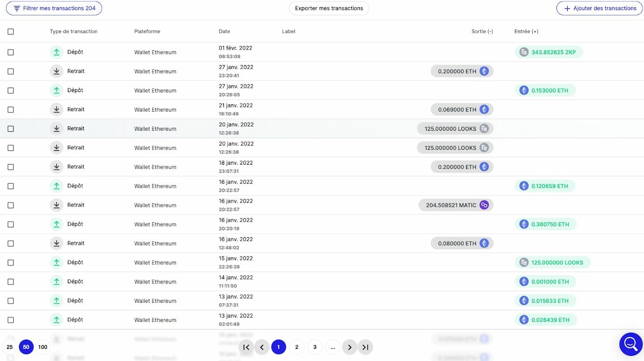Click Ethereum icon in 0.080000 ETH badge
The image size is (644, 361).
click(484, 243)
